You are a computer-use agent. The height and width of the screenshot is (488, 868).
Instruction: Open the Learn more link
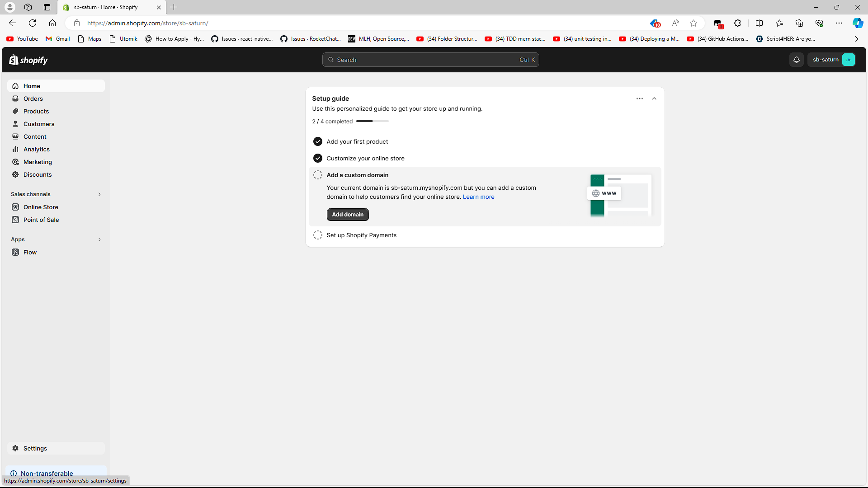[478, 197]
